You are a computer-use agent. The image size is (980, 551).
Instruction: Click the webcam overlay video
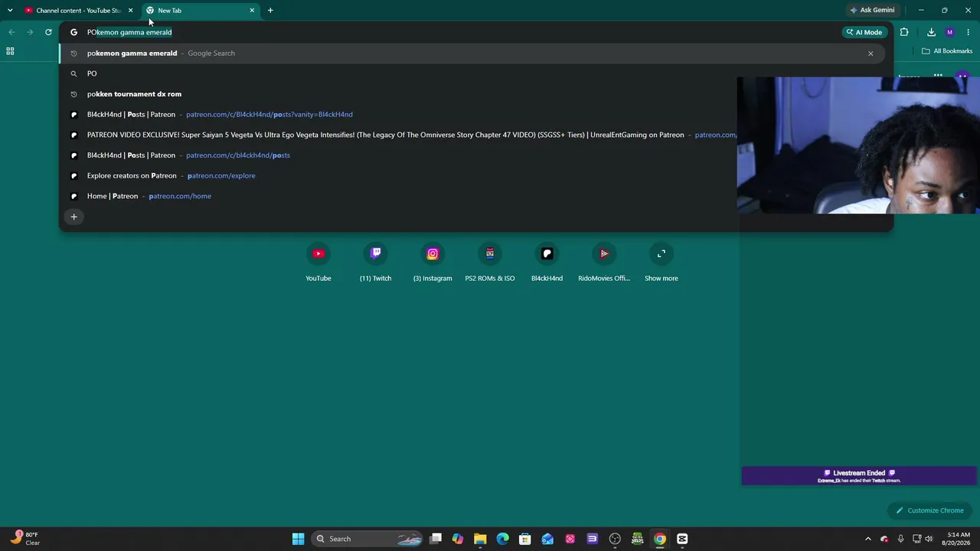(x=858, y=145)
